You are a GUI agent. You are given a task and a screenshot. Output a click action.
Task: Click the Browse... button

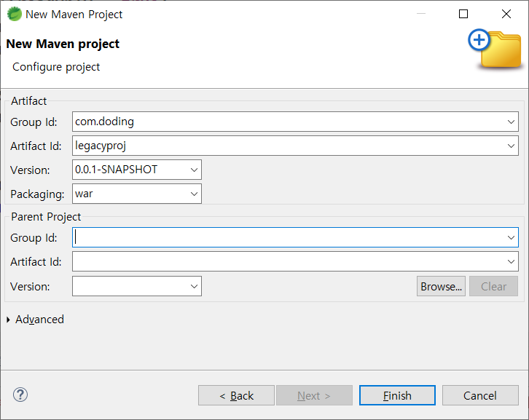(x=441, y=287)
